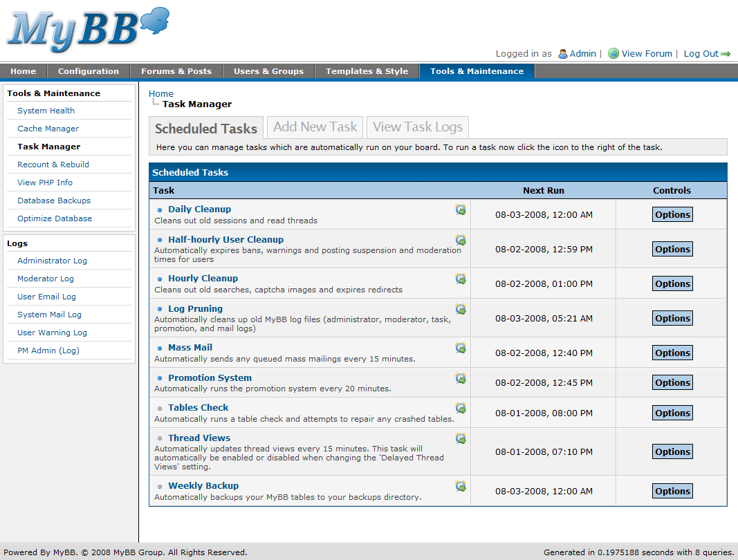Go to Recount & Rebuild
This screenshot has width=738, height=560.
point(53,165)
